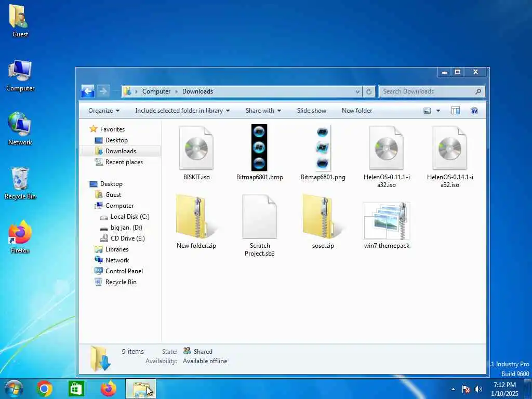Open the Help question mark icon
The image size is (532, 399).
click(474, 111)
